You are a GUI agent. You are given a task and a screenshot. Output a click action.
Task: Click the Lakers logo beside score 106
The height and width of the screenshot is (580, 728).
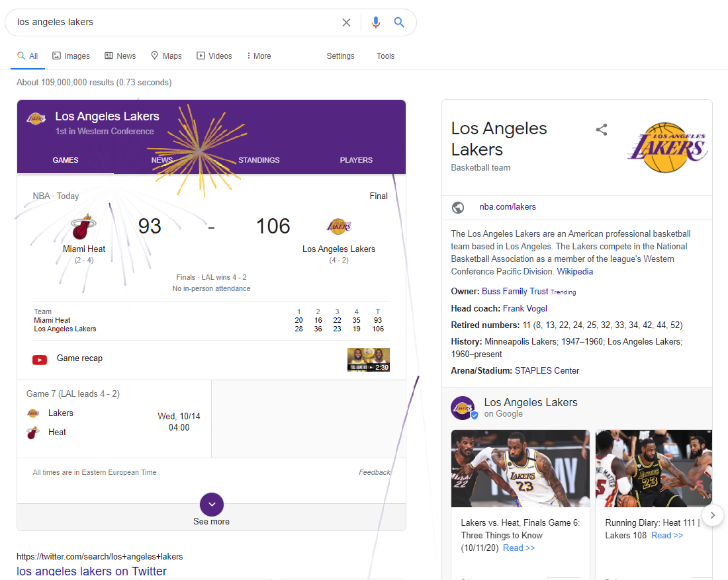(x=339, y=226)
